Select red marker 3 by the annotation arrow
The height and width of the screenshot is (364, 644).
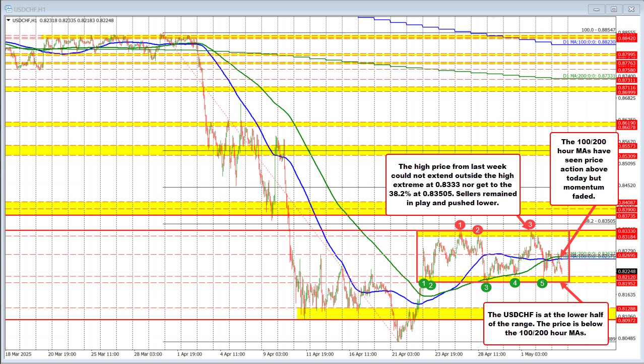[531, 225]
